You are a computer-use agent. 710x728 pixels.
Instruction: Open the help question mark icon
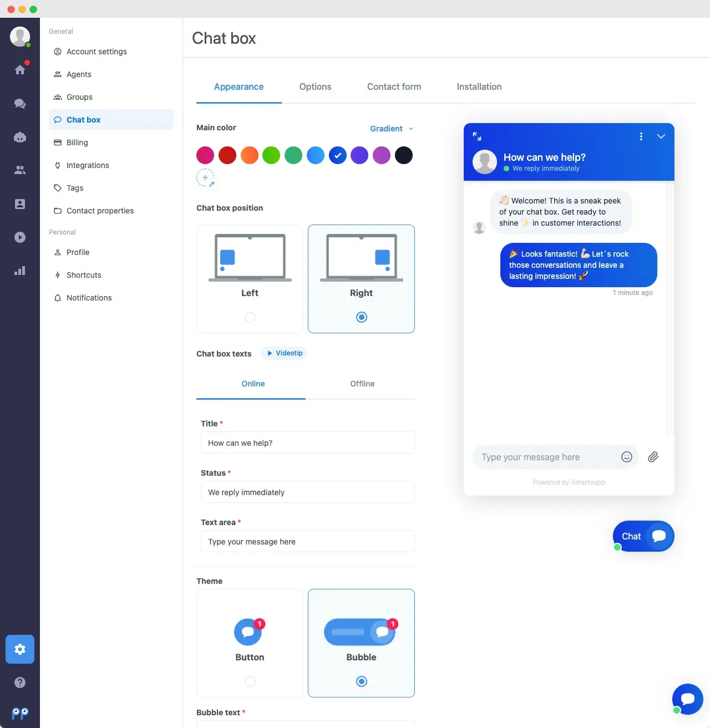20,683
